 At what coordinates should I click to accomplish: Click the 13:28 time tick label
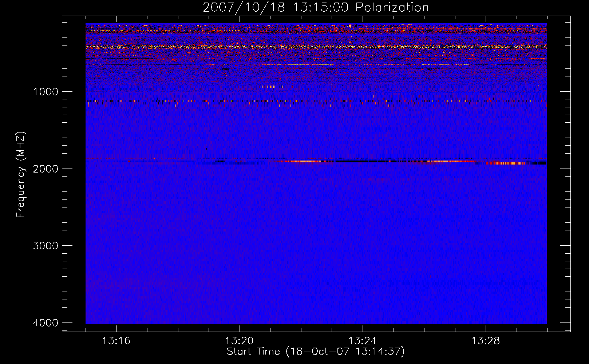point(486,341)
